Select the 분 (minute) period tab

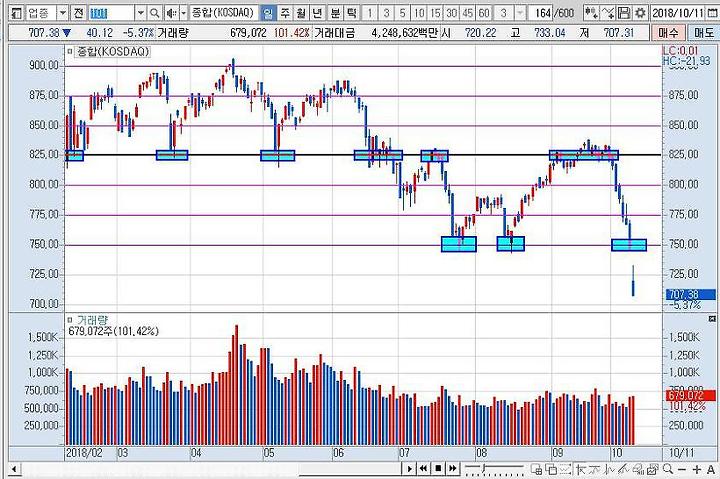[x=335, y=13]
